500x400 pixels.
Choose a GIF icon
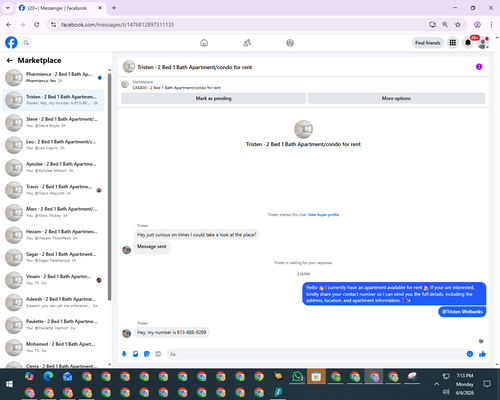pyautogui.click(x=158, y=354)
